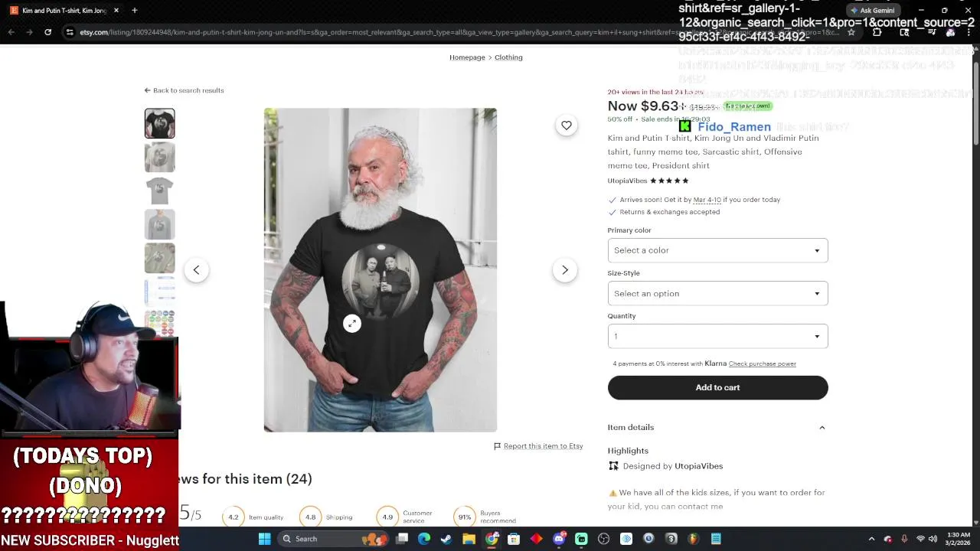Open a new browser tab

[134, 10]
